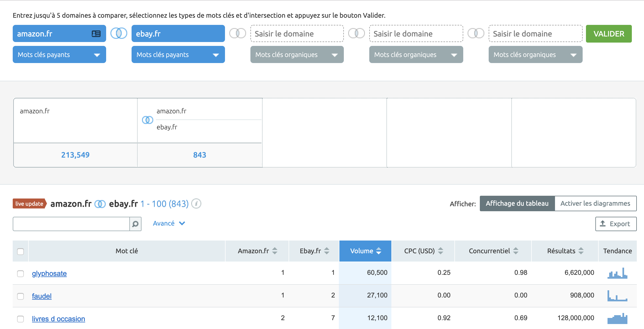644x329 pixels.
Task: Check the livres d occasion row checkbox
Action: tap(20, 319)
